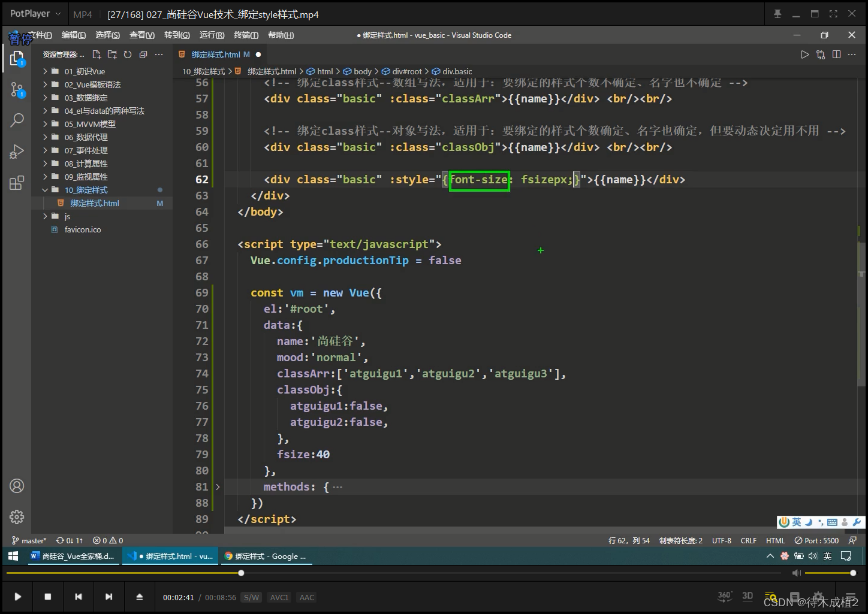Switch to the Word document taskbar item
This screenshot has width=868, height=614.
pos(73,556)
